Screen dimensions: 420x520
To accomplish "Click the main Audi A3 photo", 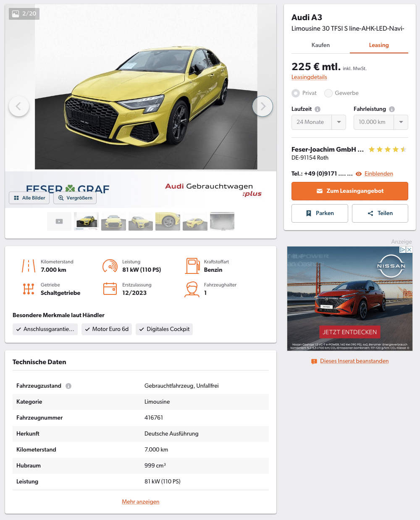I will [x=146, y=87].
